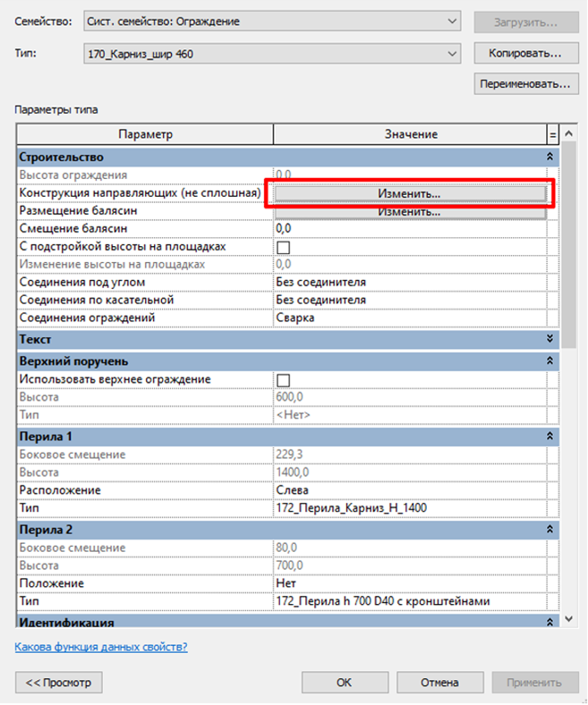Collapse the Перила 1 group
The height and width of the screenshot is (705, 588).
[550, 436]
